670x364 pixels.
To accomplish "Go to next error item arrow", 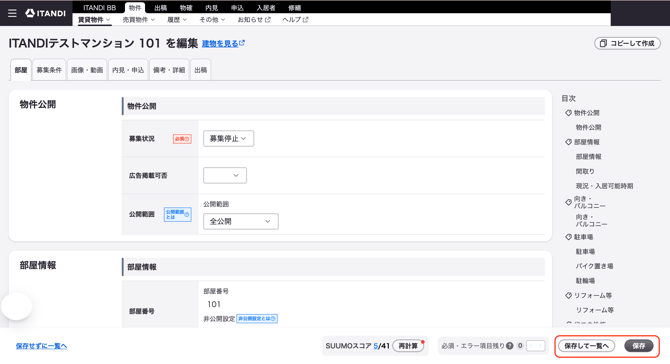I will click(x=541, y=346).
